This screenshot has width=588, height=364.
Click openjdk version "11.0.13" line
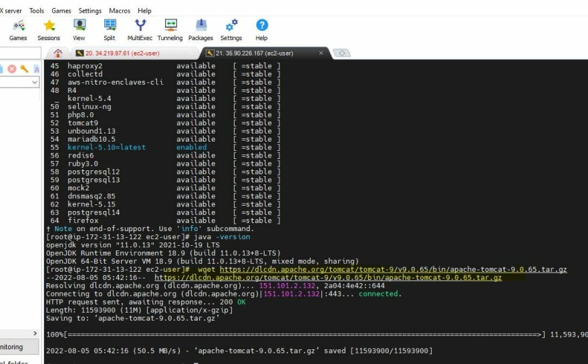(x=133, y=245)
